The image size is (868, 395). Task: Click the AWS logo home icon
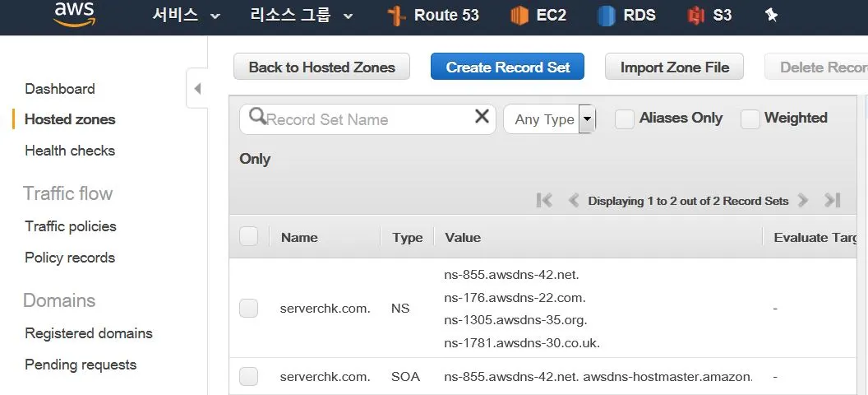(x=74, y=14)
